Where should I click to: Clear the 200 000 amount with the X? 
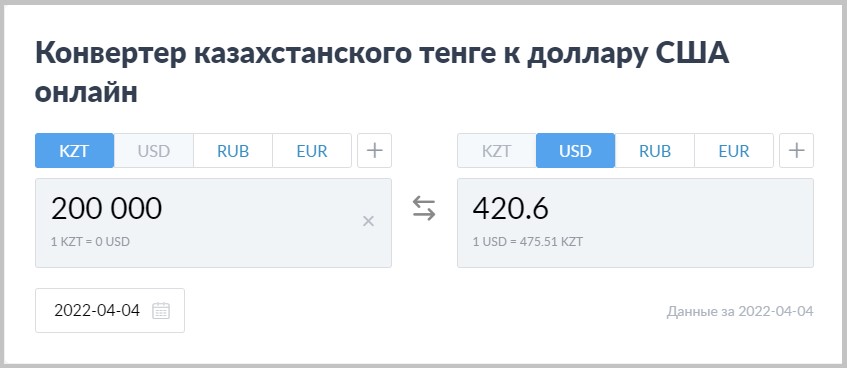click(368, 220)
